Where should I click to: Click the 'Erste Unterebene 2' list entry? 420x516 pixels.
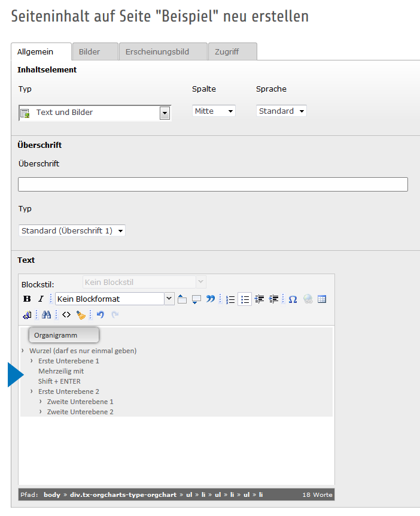[x=68, y=391]
